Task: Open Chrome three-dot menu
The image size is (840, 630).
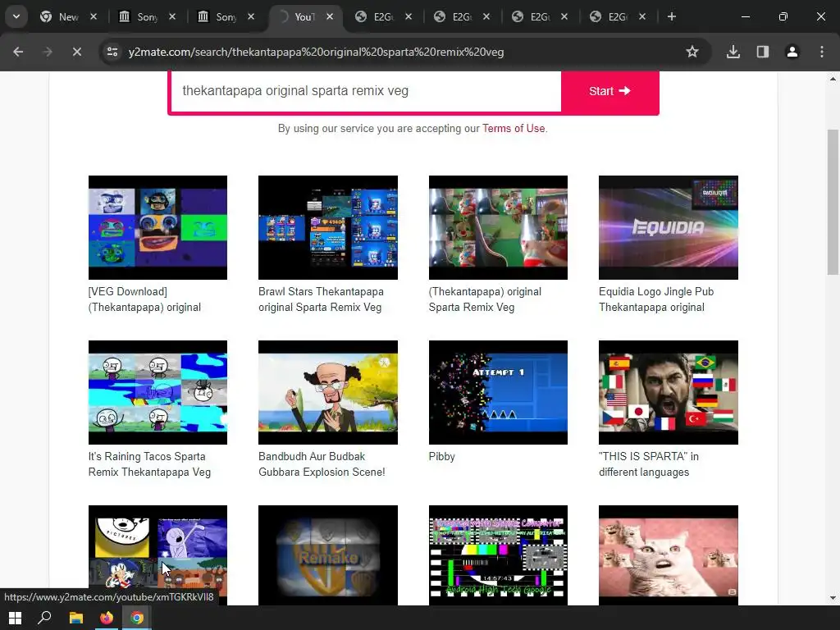Action: (822, 52)
